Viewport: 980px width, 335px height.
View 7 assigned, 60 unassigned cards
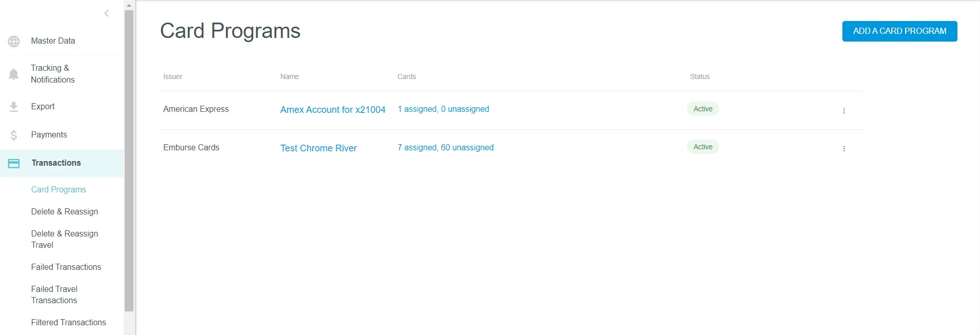(x=445, y=148)
